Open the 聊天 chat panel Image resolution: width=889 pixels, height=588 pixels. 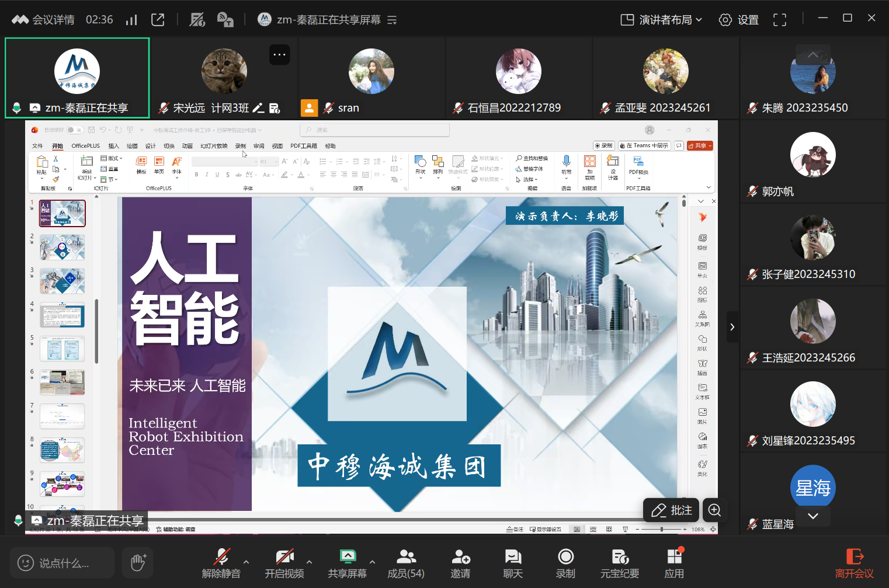[x=513, y=563]
